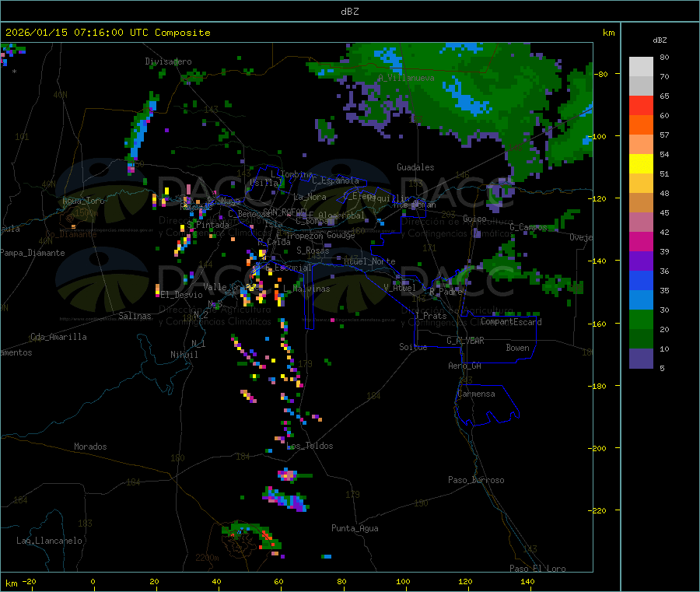Select the La_Nora label
Screen dimensions: 700x592
tap(310, 197)
